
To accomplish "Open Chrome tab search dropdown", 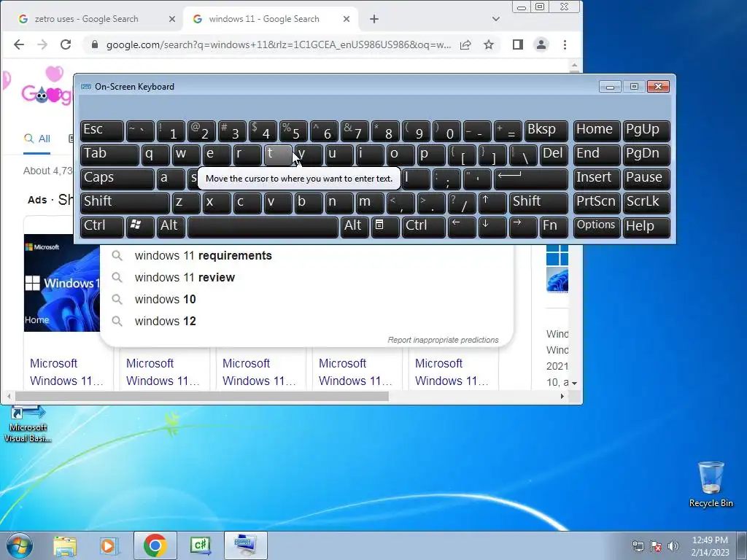I will tap(496, 19).
